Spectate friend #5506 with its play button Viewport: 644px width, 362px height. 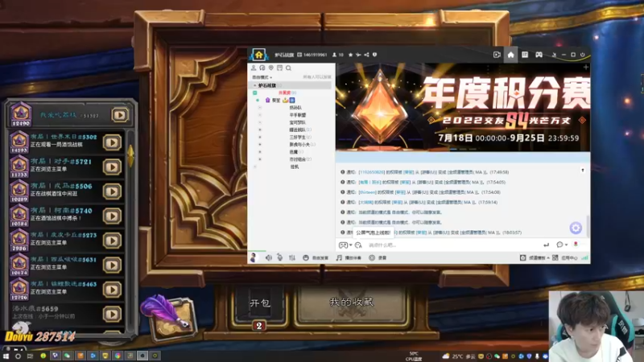tap(112, 191)
